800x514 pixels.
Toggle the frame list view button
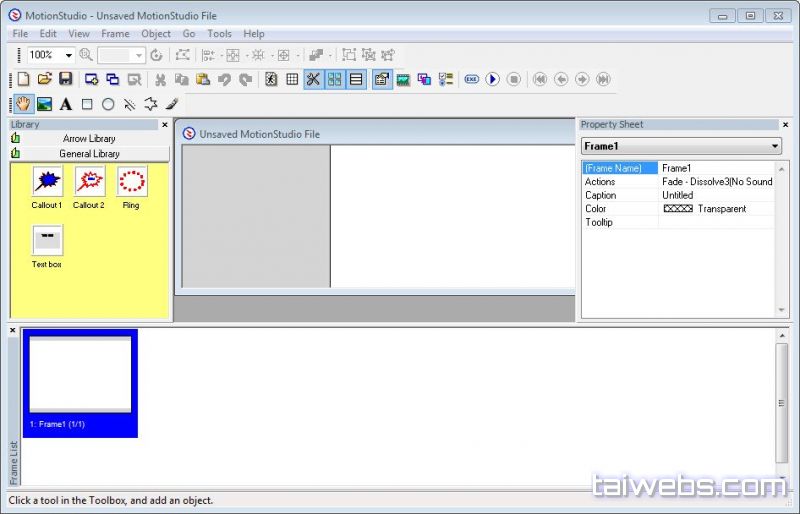[356, 79]
